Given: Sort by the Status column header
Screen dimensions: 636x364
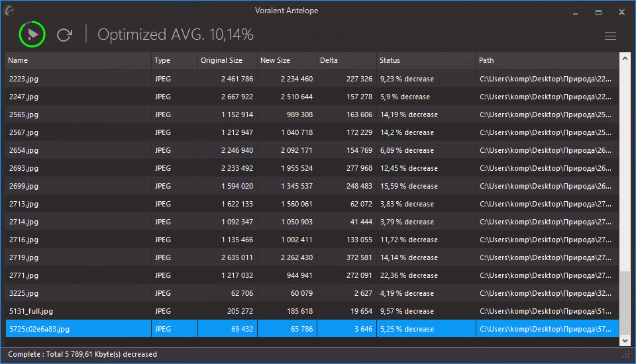Looking at the screenshot, I should tap(426, 60).
